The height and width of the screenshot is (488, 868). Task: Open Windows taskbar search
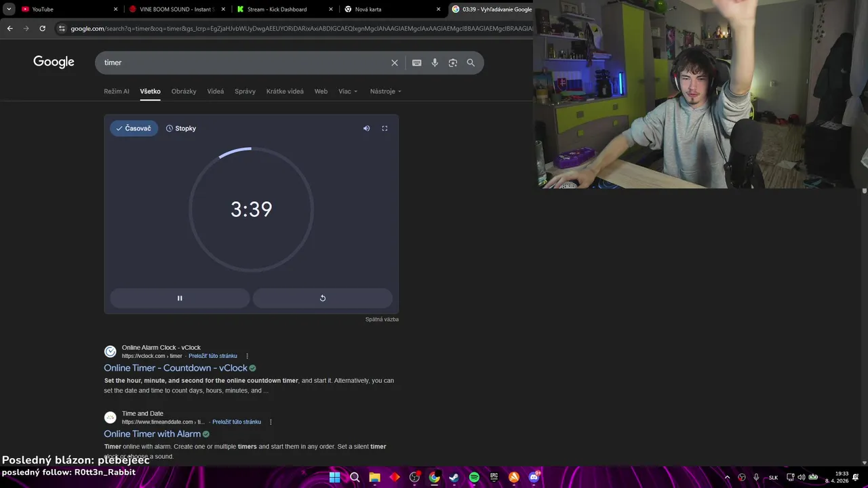point(355,477)
